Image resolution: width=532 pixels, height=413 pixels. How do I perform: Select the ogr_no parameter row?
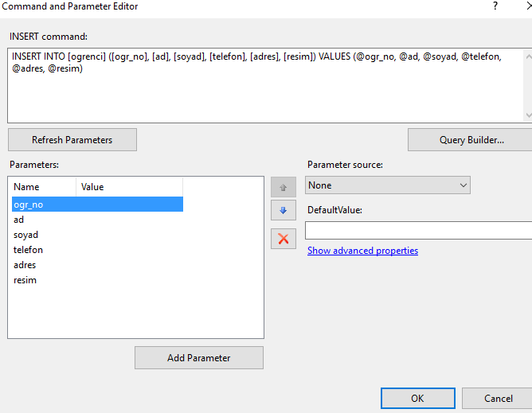pos(97,205)
